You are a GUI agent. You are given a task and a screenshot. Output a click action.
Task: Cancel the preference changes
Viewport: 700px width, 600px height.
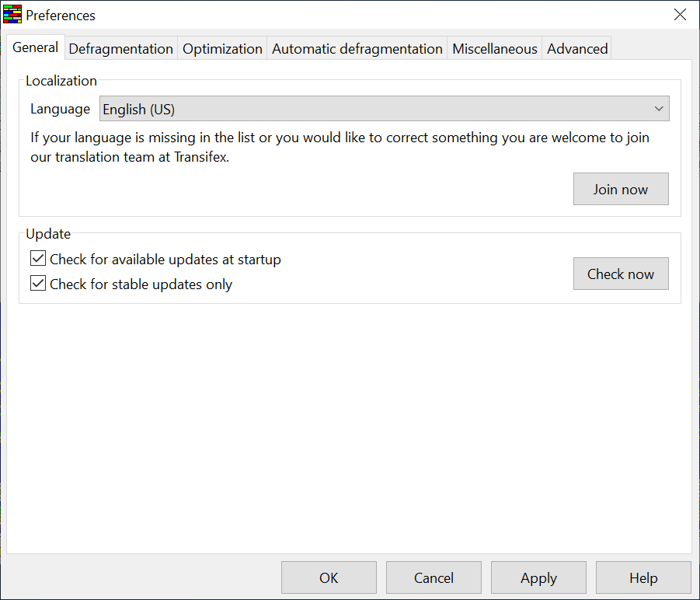pyautogui.click(x=434, y=577)
